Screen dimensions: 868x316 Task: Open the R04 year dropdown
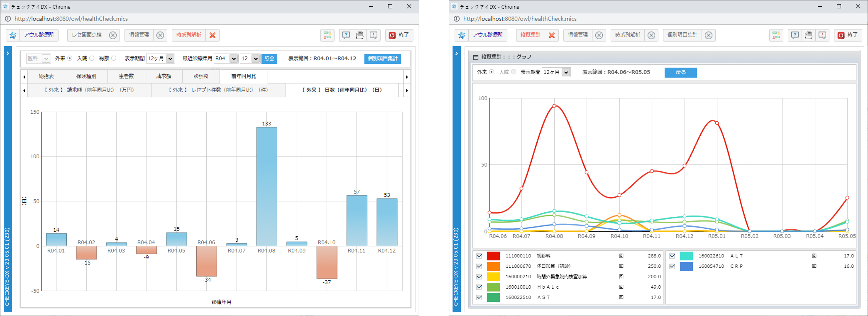(x=226, y=58)
